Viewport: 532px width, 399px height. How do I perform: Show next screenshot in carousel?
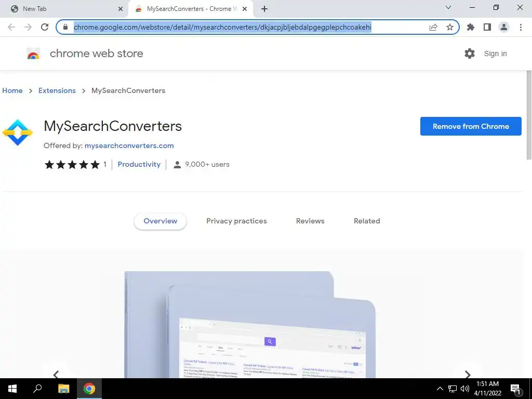468,375
